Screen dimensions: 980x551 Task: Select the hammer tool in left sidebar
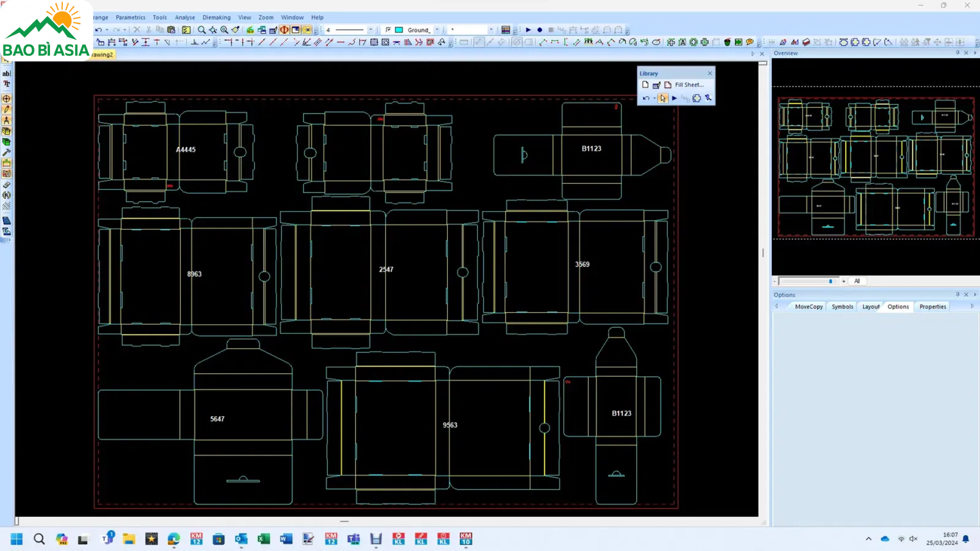[7, 153]
